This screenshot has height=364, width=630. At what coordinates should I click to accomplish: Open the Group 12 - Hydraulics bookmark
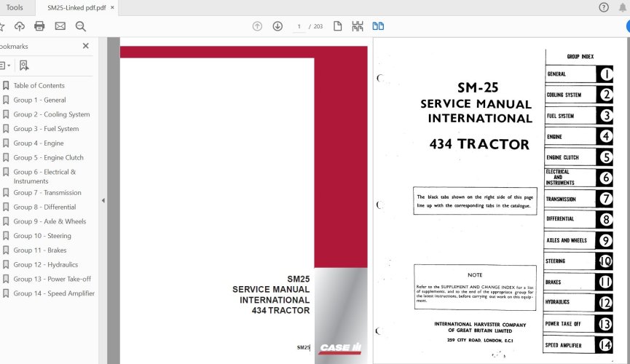(45, 265)
